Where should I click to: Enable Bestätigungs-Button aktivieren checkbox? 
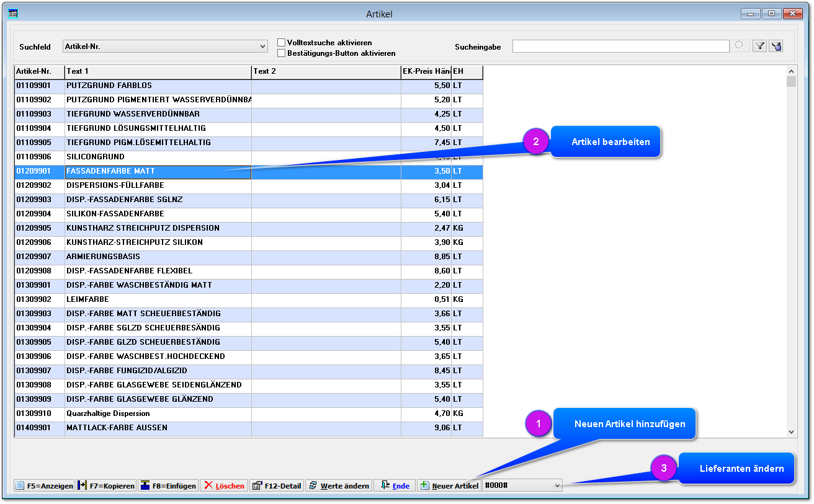point(281,53)
